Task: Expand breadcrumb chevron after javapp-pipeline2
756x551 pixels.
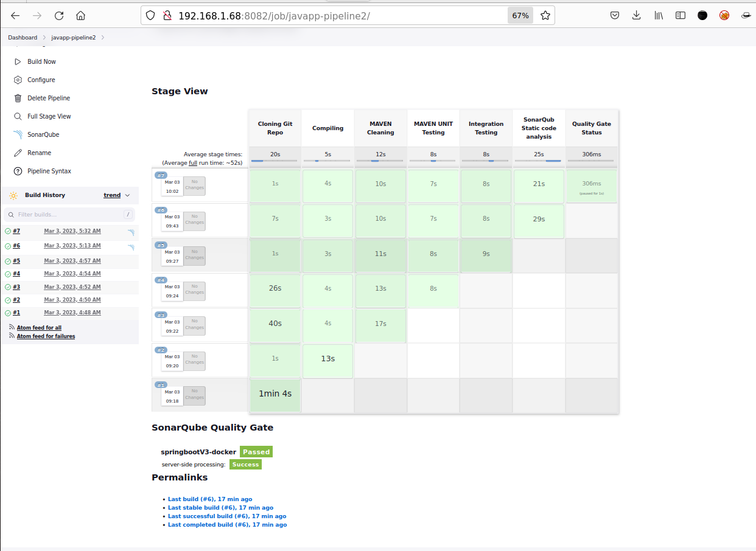Action: 103,38
